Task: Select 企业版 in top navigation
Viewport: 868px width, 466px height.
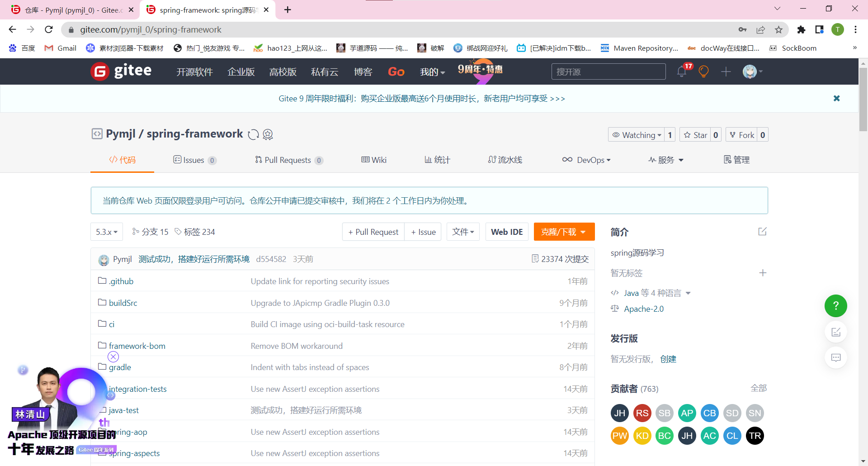Action: 241,71
